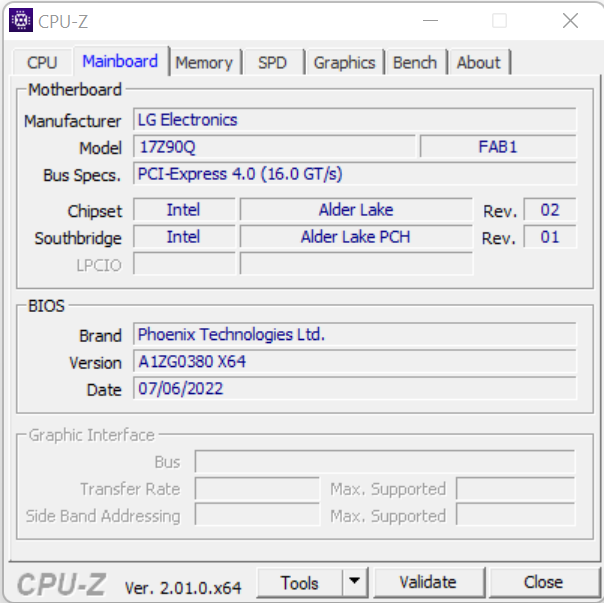
Task: Open the About tab
Action: tap(479, 62)
